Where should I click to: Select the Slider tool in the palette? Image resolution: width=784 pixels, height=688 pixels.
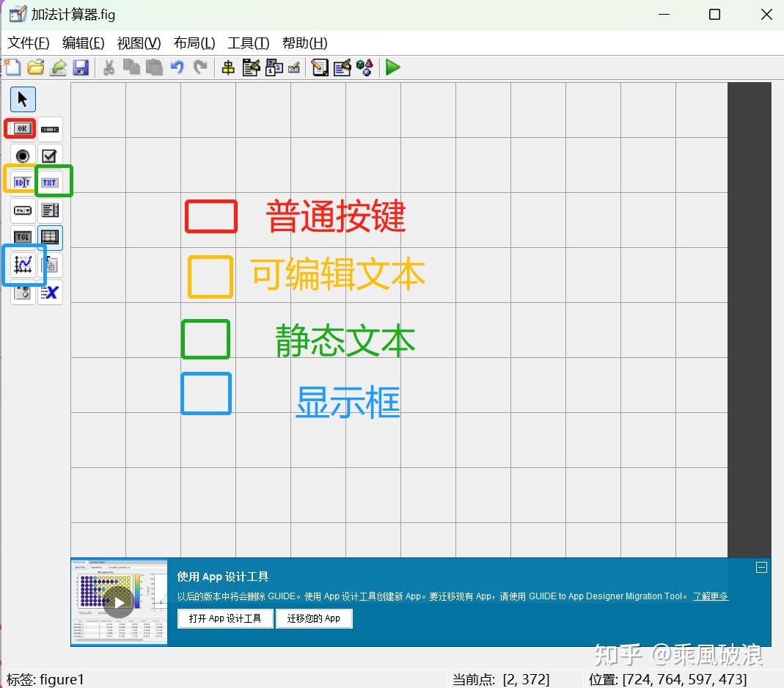pos(49,128)
